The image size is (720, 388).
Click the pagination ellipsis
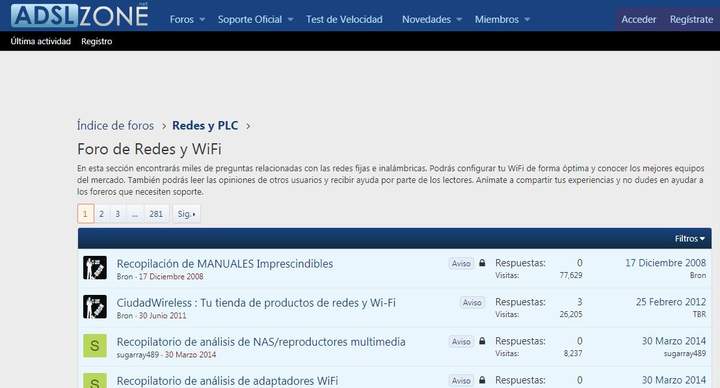pos(135,214)
